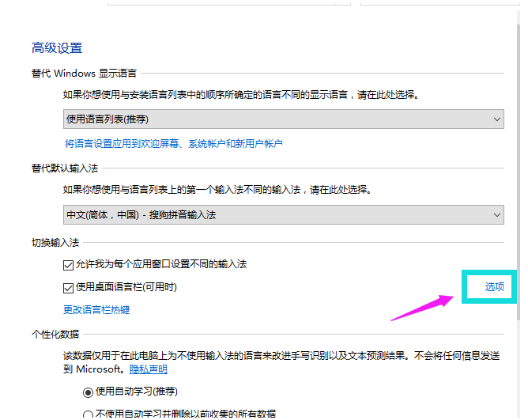Click the 替代 Windows 显示语言 section label
528x420 pixels.
pyautogui.click(x=84, y=73)
